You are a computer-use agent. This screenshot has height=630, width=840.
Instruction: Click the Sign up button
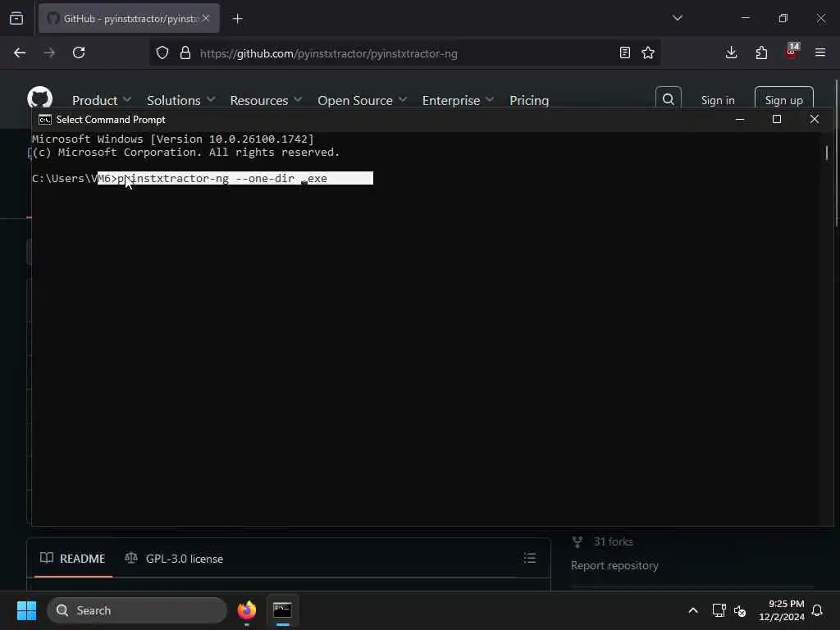coord(784,99)
